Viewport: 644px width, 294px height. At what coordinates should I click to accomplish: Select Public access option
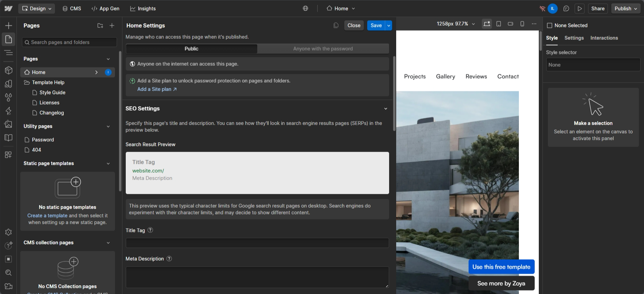192,49
